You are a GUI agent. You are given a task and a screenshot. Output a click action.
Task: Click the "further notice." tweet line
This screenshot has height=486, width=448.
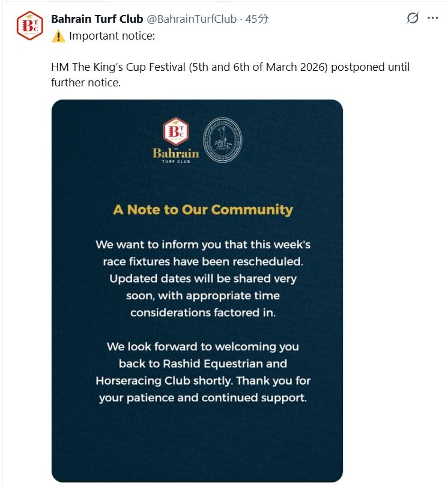(x=86, y=83)
